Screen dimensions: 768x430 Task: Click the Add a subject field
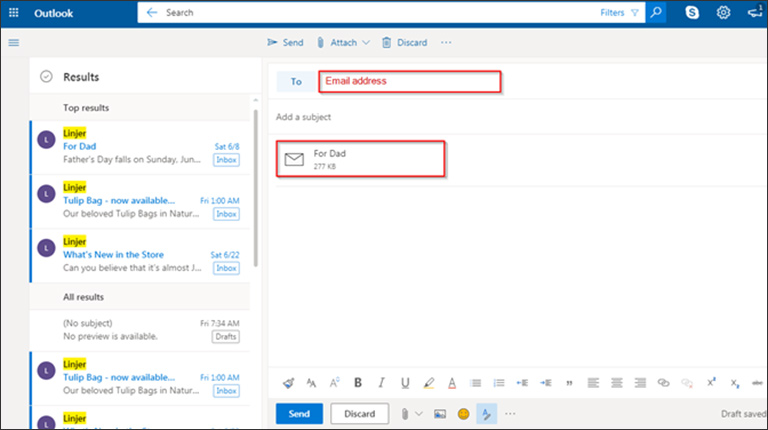[x=519, y=117]
